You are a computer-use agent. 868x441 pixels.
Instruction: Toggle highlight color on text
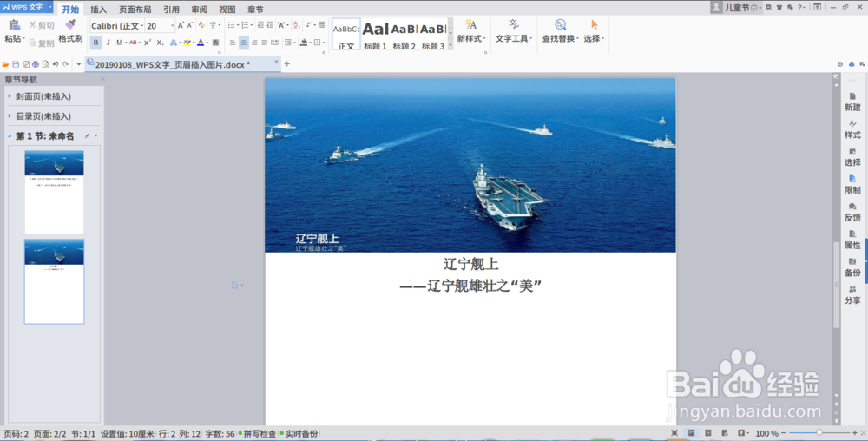187,43
